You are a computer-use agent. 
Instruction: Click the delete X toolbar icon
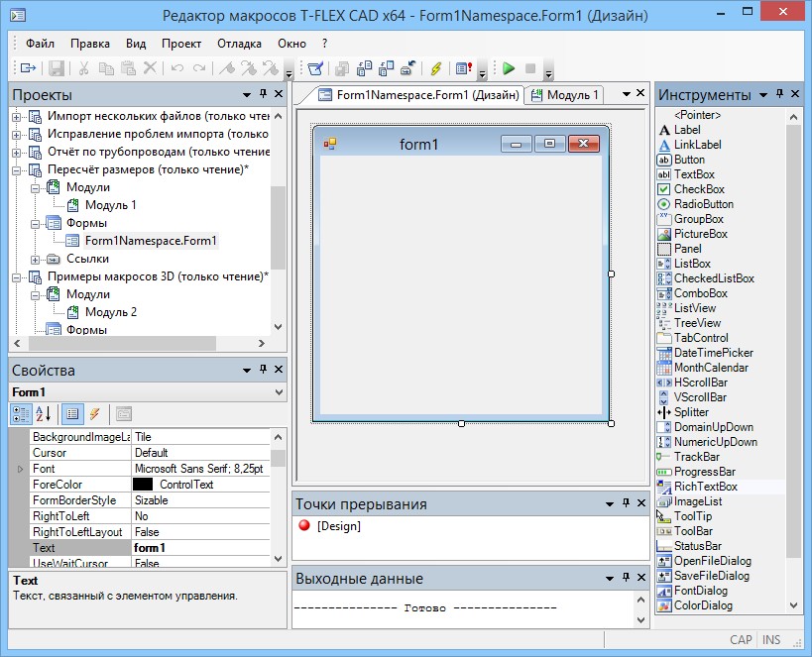[x=150, y=67]
